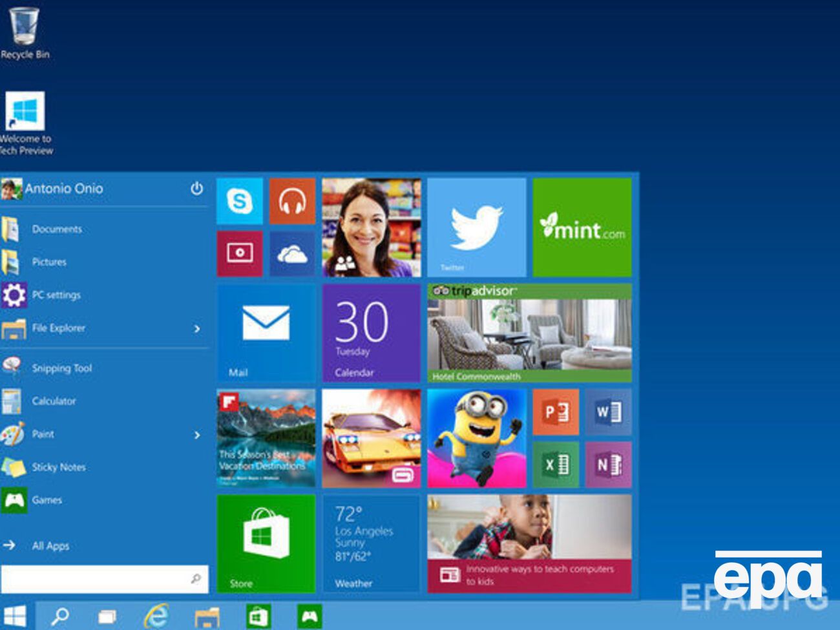Open the Antonio Onio user account
840x630 pixels.
point(53,189)
